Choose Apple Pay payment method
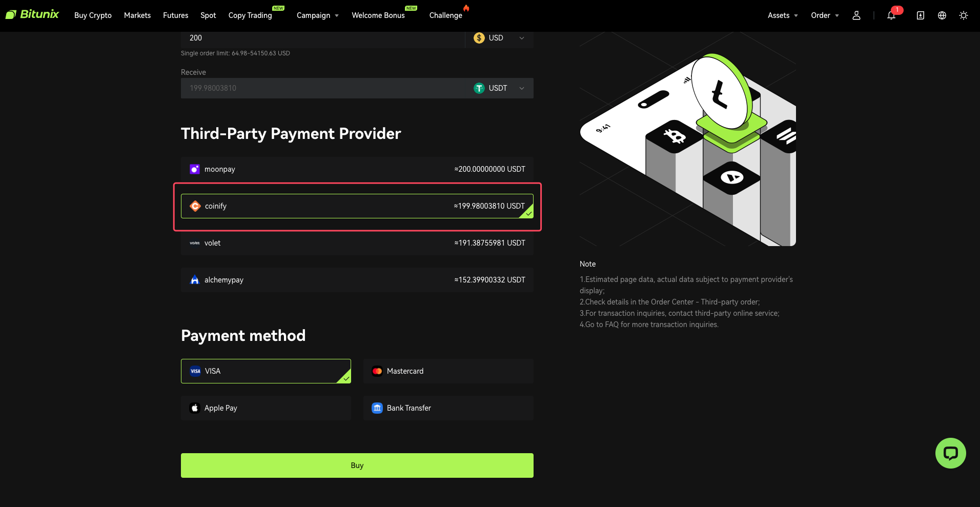This screenshot has height=507, width=980. click(x=266, y=408)
